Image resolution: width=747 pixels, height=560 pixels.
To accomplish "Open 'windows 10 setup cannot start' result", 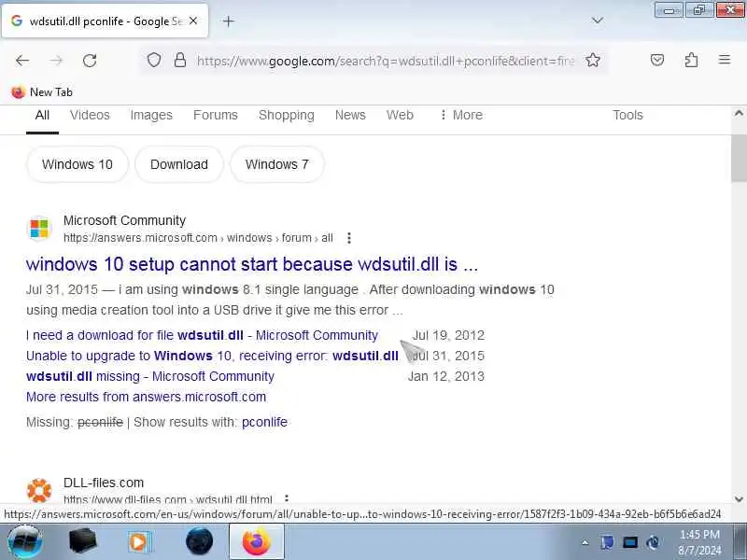I will (252, 264).
